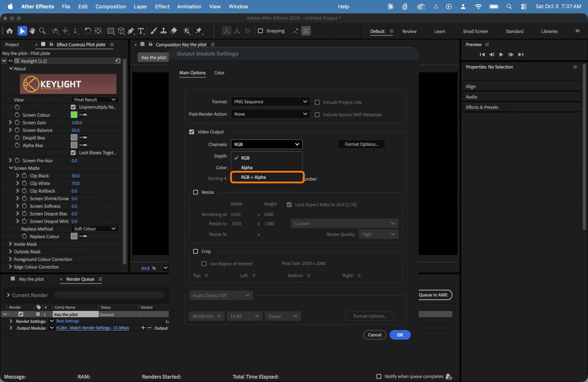
Task: Toggle Unpremultiply Result checkbox
Action: click(73, 107)
